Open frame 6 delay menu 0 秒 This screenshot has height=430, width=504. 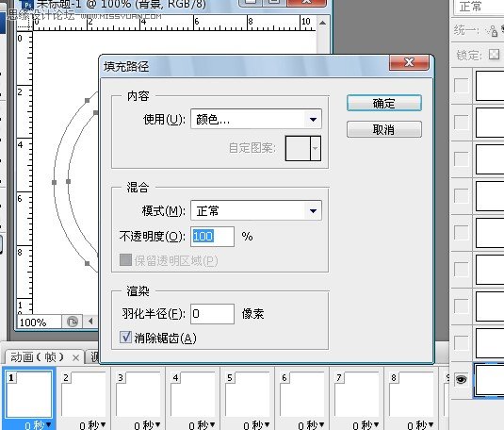(x=311, y=425)
